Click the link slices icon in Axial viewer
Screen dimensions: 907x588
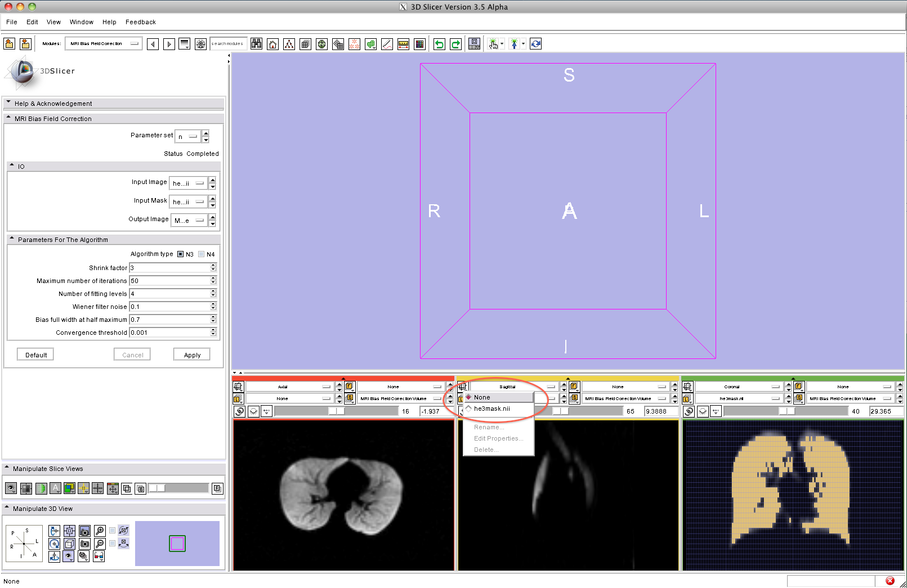[240, 411]
